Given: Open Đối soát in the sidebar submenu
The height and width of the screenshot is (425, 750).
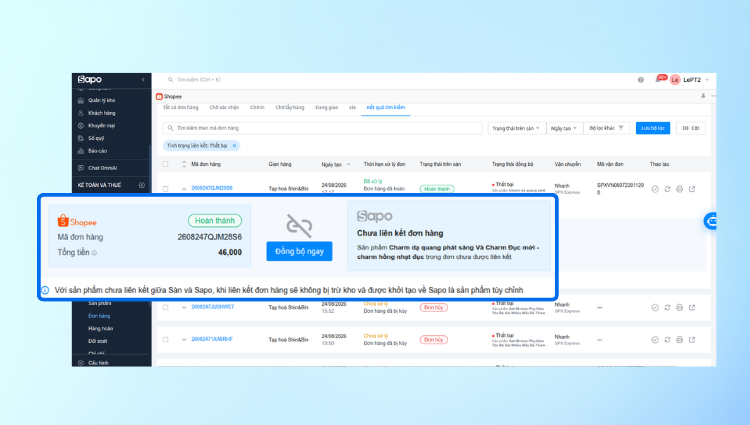Looking at the screenshot, I should pyautogui.click(x=98, y=341).
